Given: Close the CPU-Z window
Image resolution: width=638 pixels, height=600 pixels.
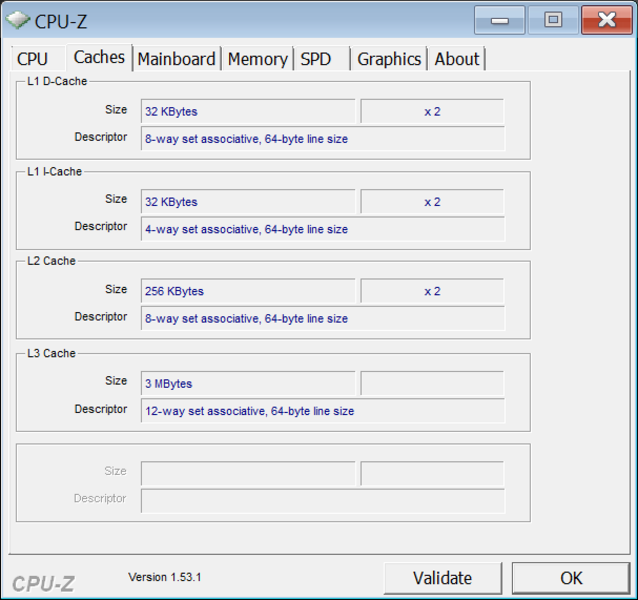Looking at the screenshot, I should (x=607, y=20).
